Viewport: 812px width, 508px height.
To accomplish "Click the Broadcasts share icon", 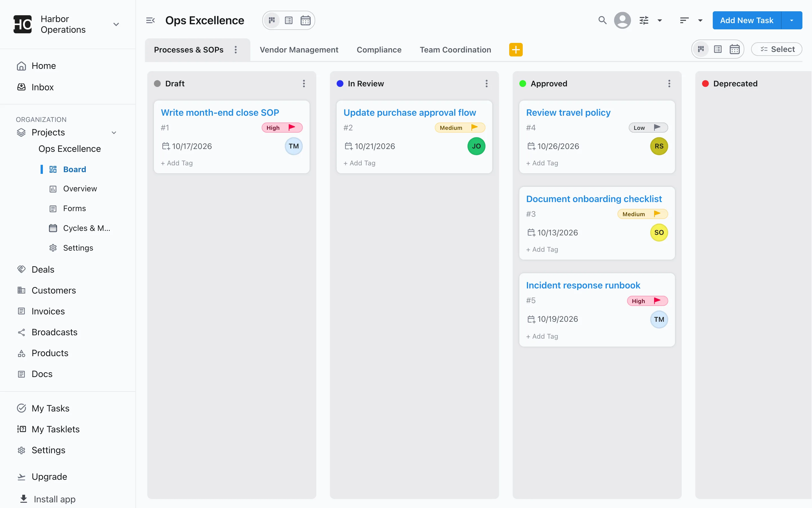I will coord(21,332).
